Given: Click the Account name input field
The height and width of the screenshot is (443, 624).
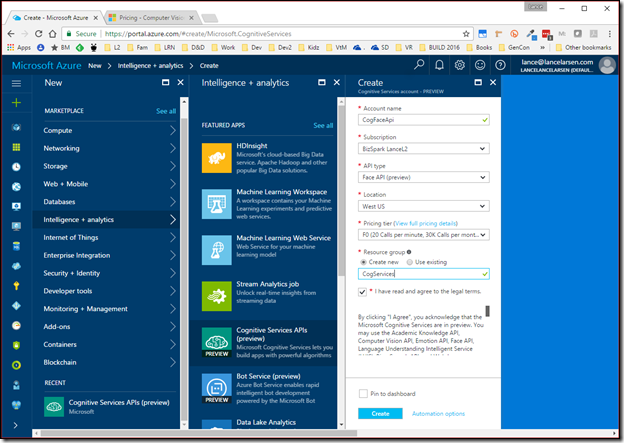Looking at the screenshot, I should [x=423, y=120].
